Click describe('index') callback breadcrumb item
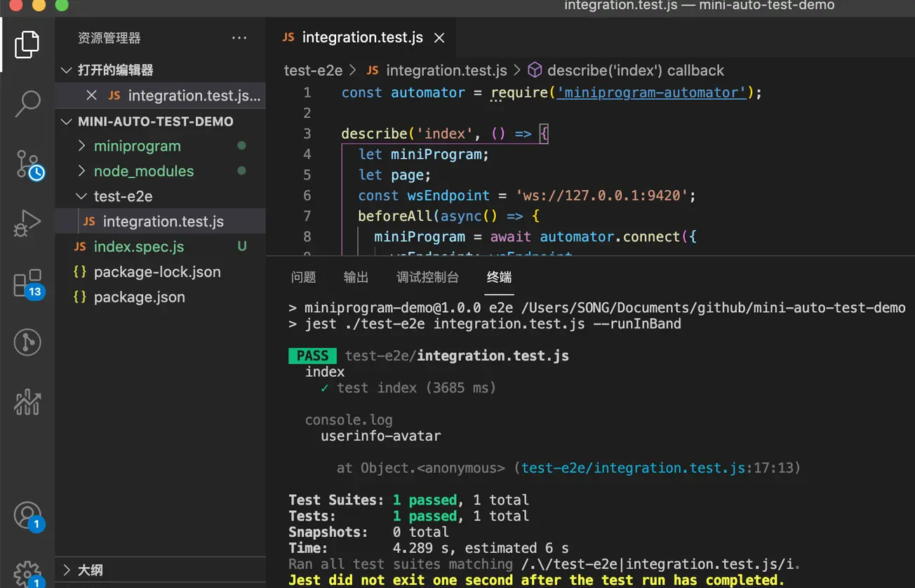The height and width of the screenshot is (588, 915). click(635, 70)
